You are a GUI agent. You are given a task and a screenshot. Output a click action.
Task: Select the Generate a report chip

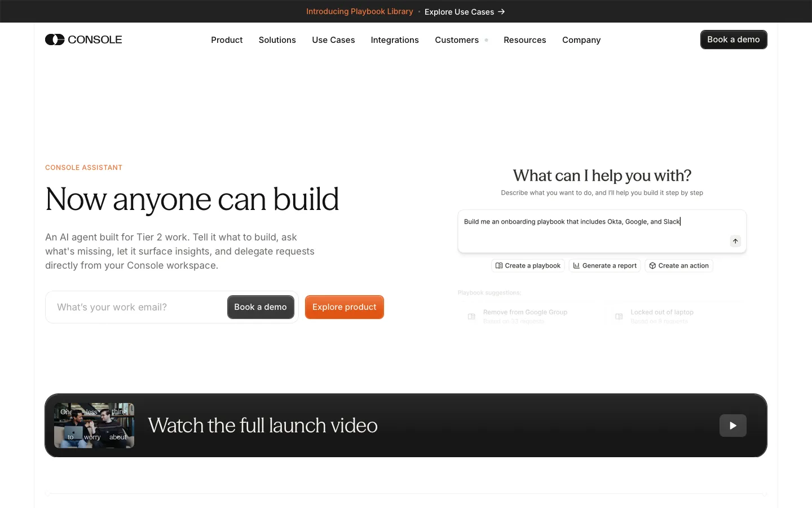604,266
